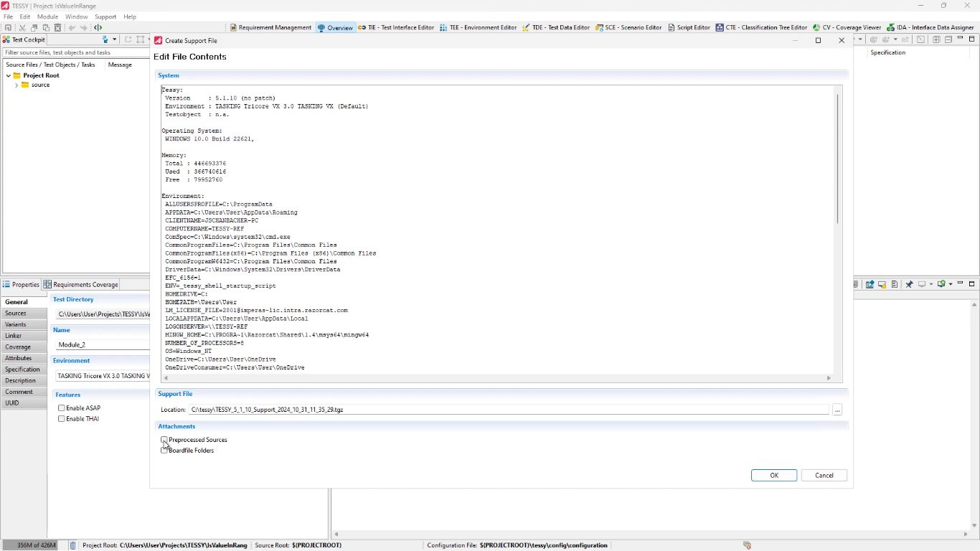Switch to the Overview perspective

point(335,28)
